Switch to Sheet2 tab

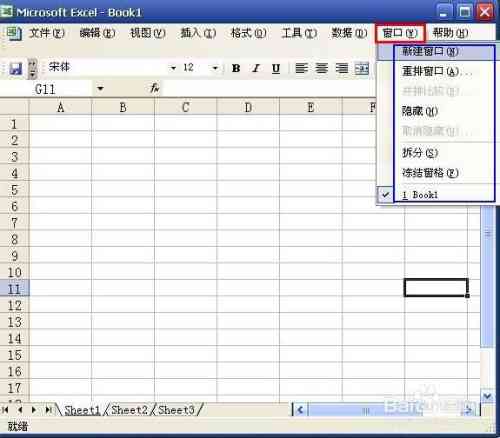click(129, 410)
